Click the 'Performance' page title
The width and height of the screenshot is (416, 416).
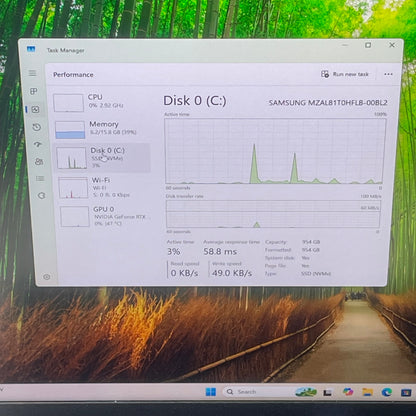[x=73, y=75]
